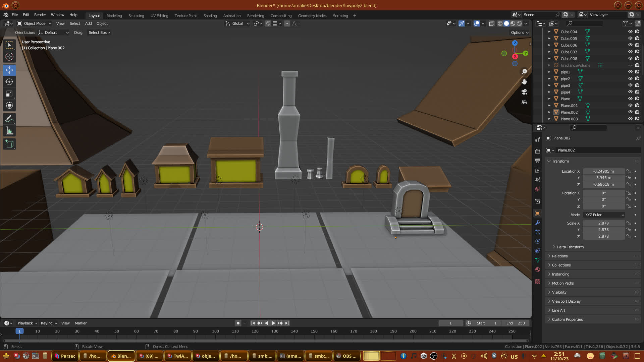Open the Render menu
The image size is (644, 362).
[x=40, y=15]
